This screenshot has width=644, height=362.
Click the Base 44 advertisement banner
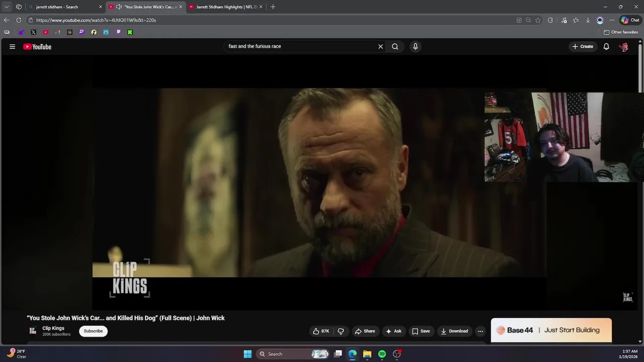point(551,330)
